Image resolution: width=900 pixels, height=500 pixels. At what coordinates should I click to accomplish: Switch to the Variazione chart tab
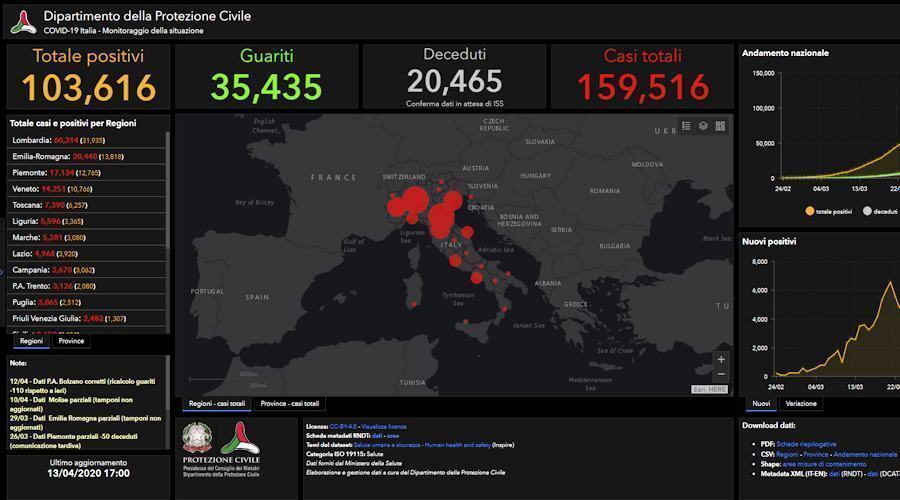tap(800, 404)
